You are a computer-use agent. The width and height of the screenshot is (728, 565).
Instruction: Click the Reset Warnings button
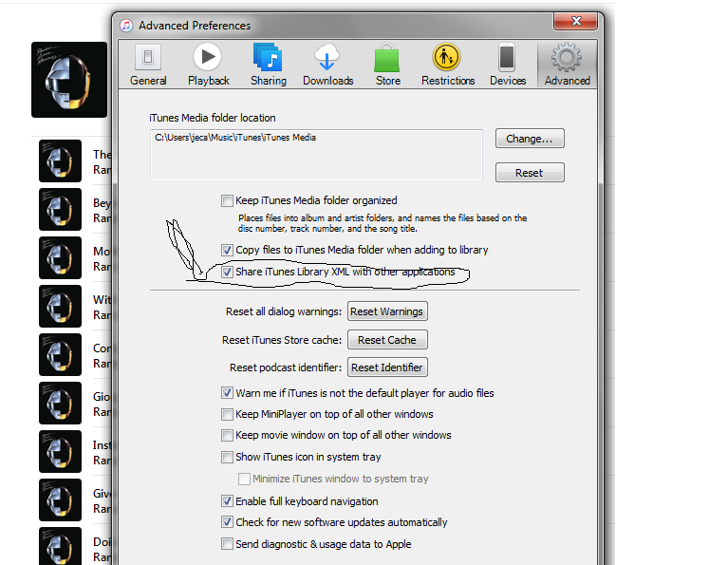pos(387,311)
